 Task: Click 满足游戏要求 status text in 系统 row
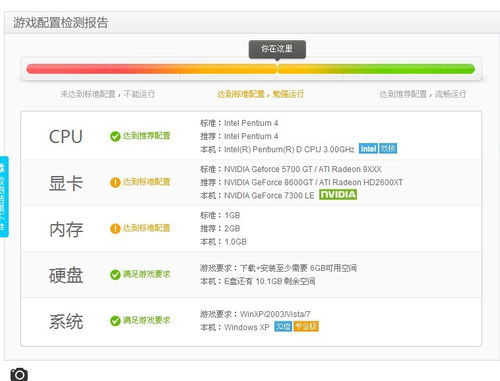pyautogui.click(x=147, y=320)
